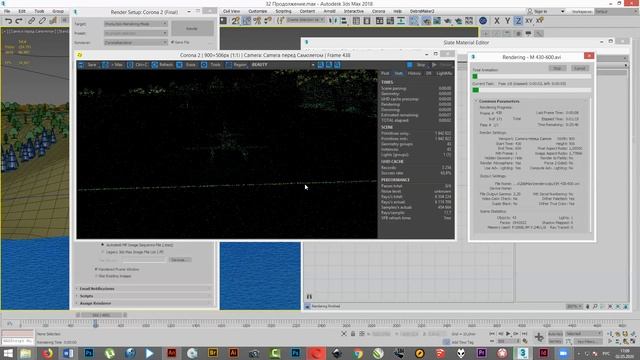Click MAXScript listener input field
Viewport: 640px width, 360px height.
(17, 341)
